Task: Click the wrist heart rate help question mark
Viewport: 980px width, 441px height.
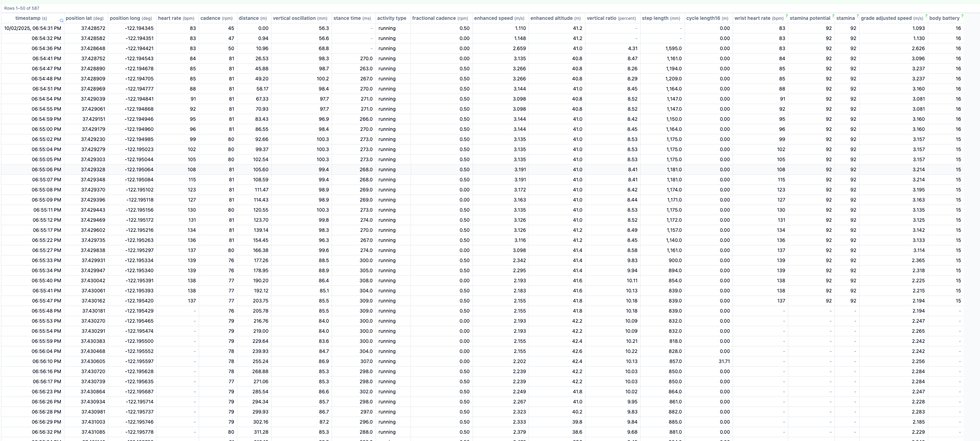Action: pos(787,16)
